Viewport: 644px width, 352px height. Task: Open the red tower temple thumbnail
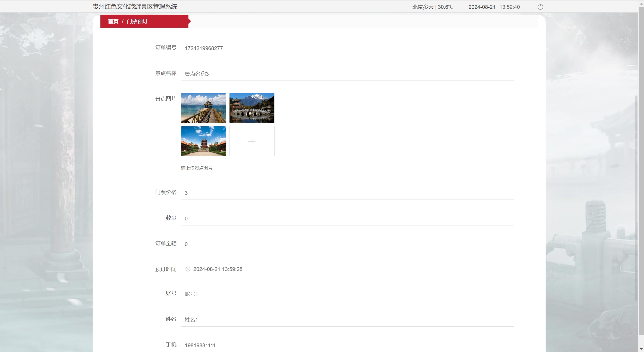(203, 141)
